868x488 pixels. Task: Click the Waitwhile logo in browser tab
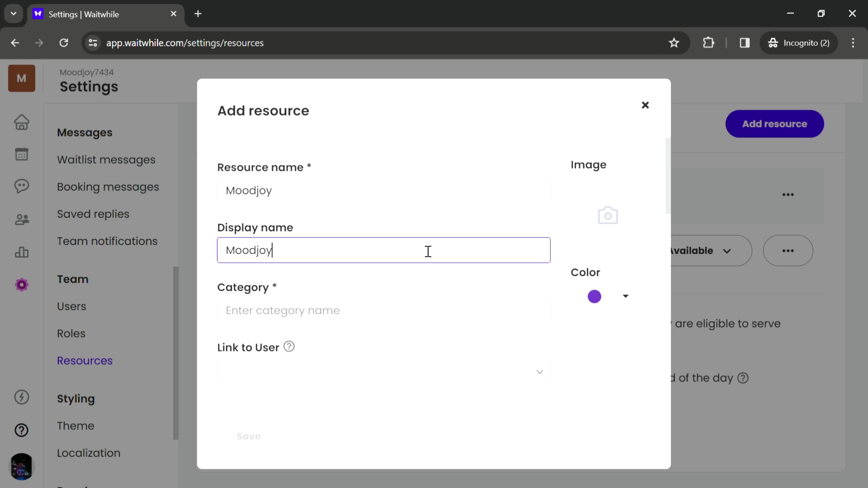[38, 14]
